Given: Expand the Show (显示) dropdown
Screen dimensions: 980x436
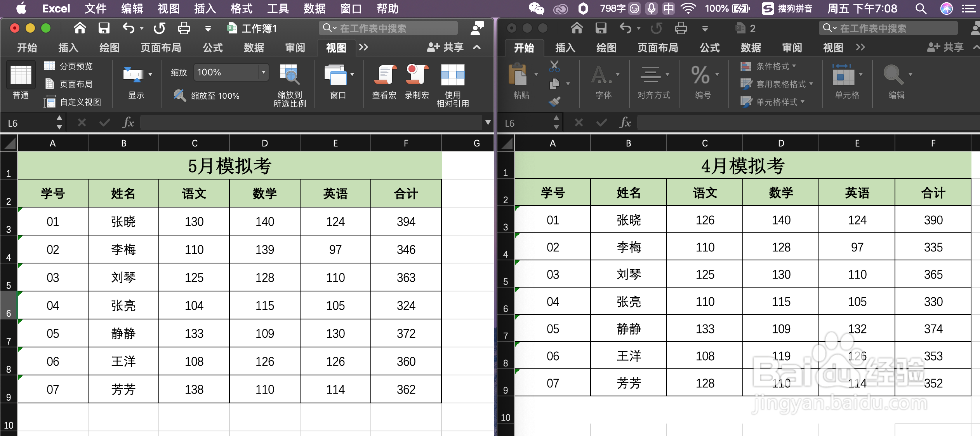Looking at the screenshot, I should pyautogui.click(x=150, y=75).
